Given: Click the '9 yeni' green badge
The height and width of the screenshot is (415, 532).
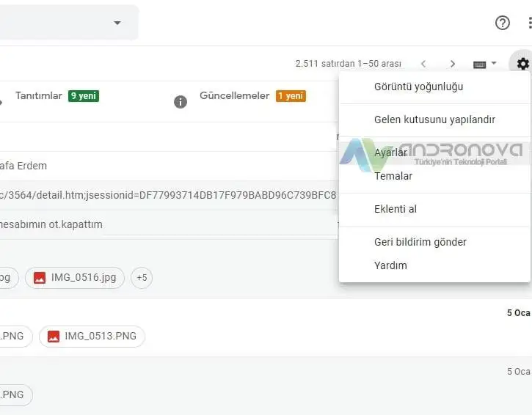Looking at the screenshot, I should [x=84, y=96].
